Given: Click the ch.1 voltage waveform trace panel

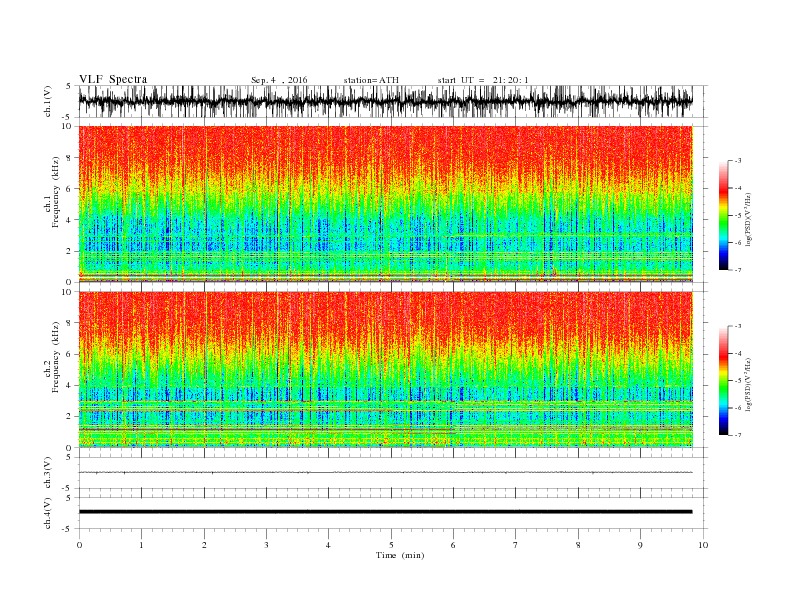Looking at the screenshot, I should pyautogui.click(x=393, y=101).
